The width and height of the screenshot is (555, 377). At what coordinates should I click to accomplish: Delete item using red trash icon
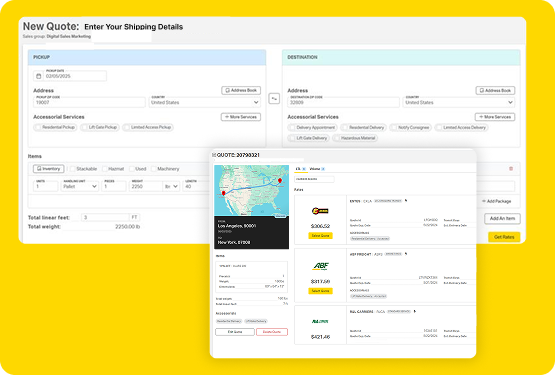click(x=511, y=169)
